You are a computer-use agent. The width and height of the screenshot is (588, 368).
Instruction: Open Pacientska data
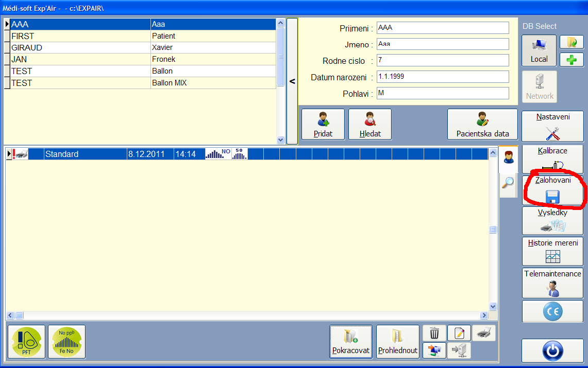tap(483, 124)
